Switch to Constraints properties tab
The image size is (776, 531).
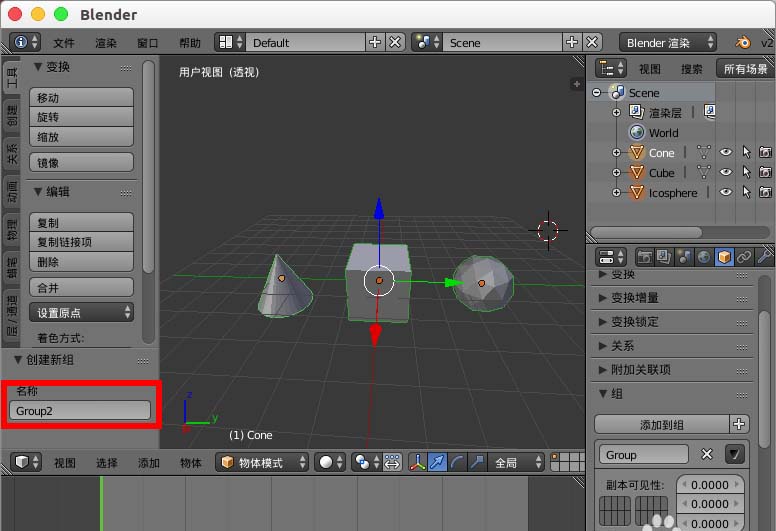(743, 257)
